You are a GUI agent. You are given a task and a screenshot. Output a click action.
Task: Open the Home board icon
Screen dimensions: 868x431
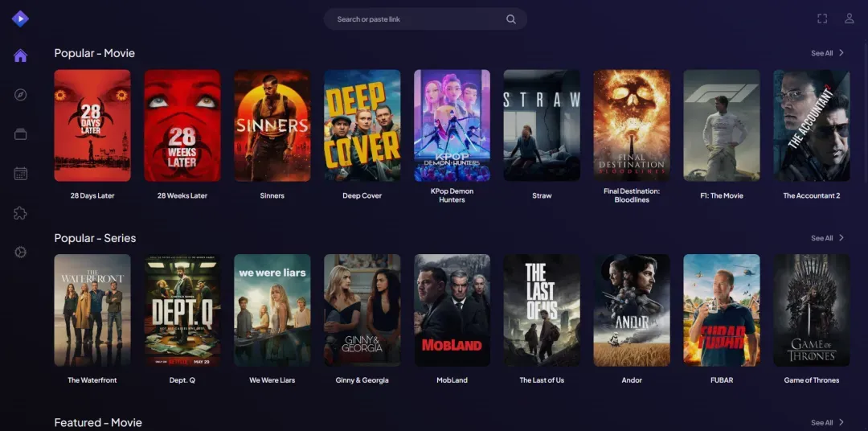tap(20, 55)
